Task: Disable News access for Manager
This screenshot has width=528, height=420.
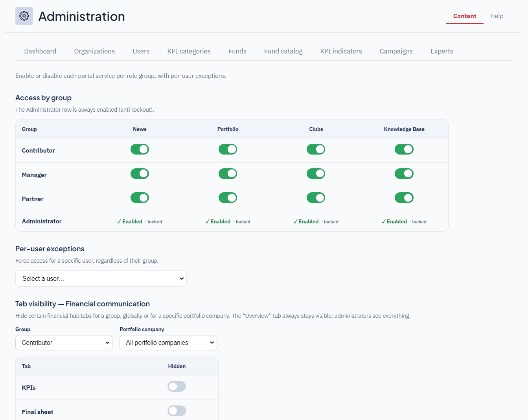Action: pos(140,174)
